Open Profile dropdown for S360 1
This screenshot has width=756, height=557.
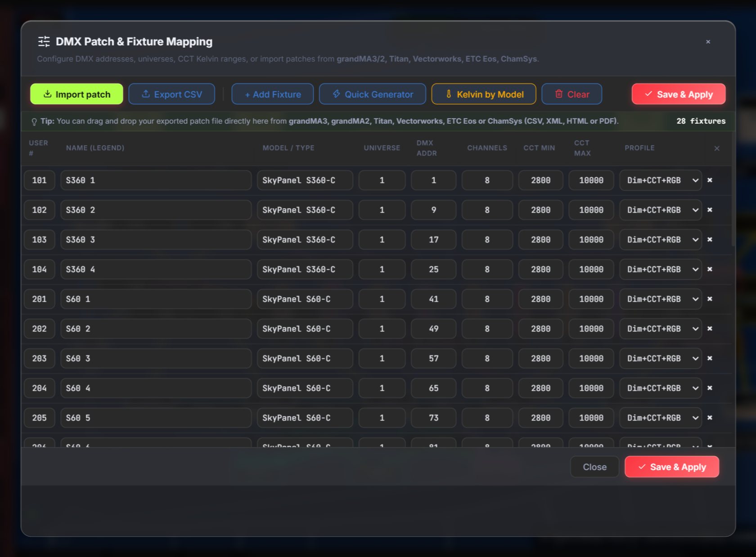click(661, 180)
